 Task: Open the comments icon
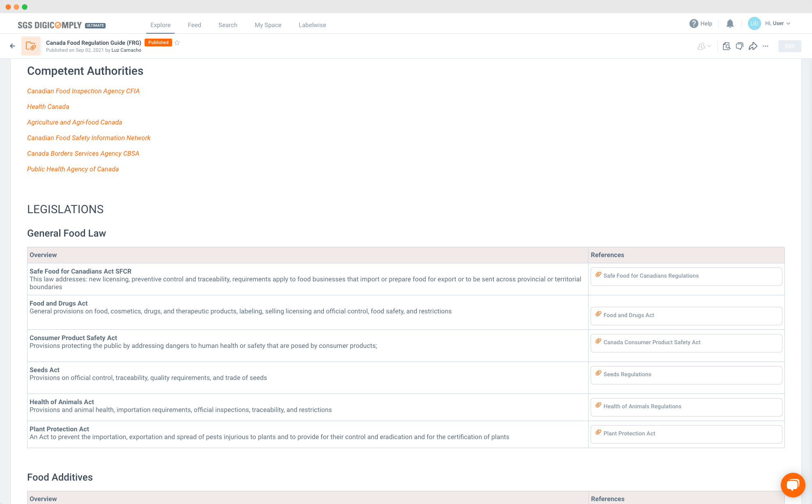[740, 46]
